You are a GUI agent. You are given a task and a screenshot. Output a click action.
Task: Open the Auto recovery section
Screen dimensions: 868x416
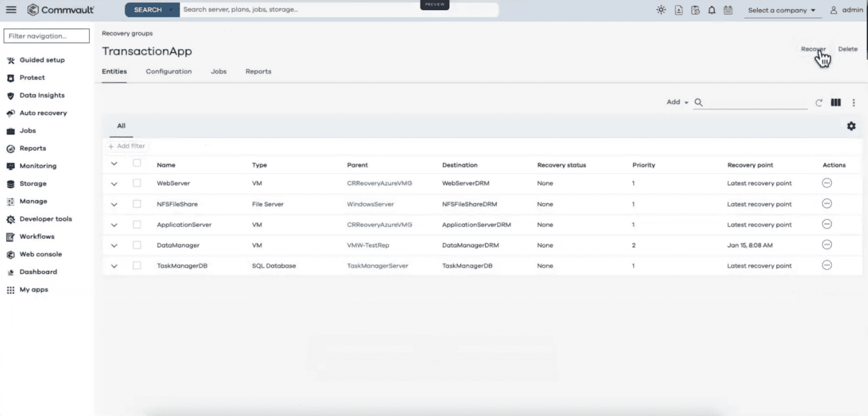pyautogui.click(x=42, y=113)
